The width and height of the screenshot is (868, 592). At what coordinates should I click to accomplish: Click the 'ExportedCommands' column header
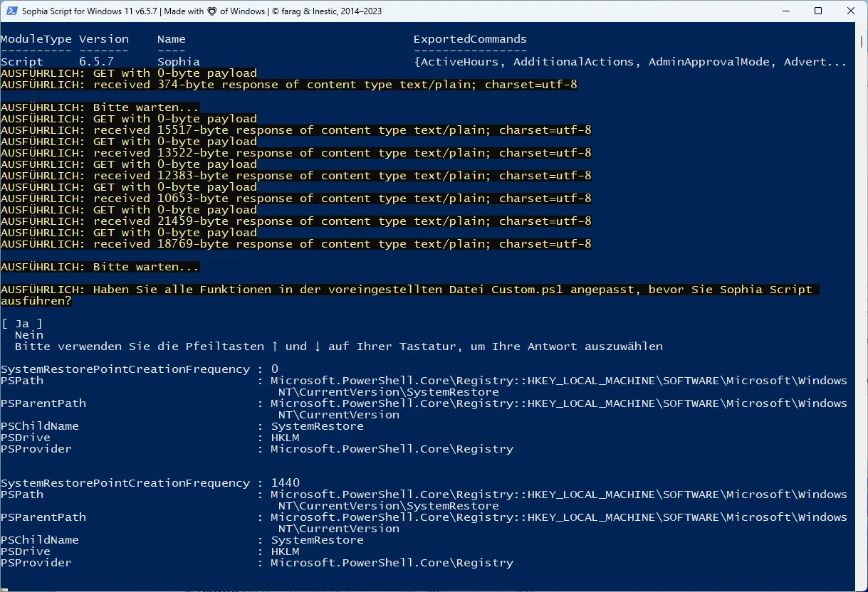click(471, 39)
